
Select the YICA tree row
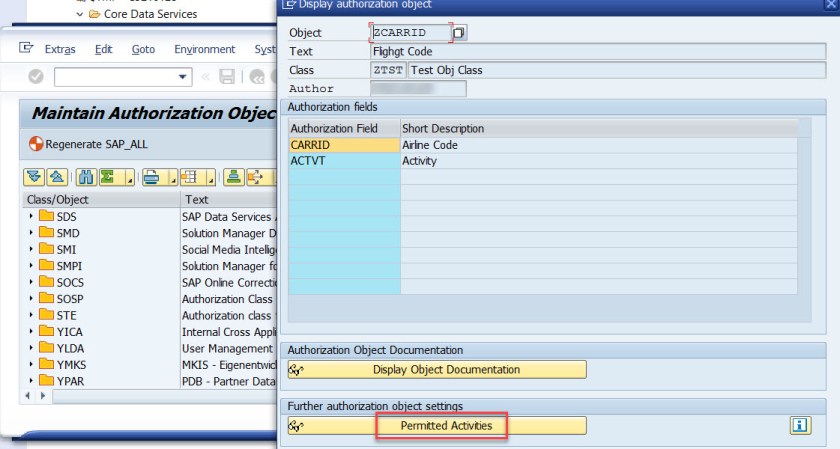point(149,332)
